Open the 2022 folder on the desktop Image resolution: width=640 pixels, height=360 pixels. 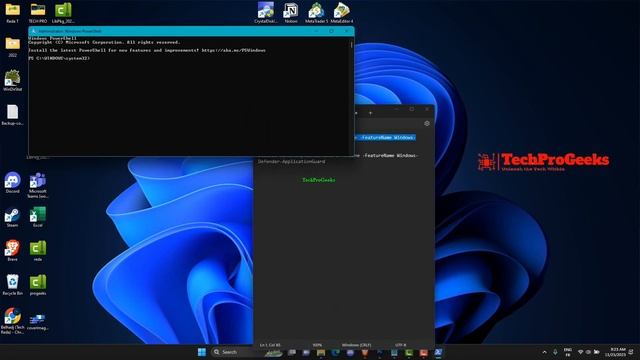pos(12,46)
